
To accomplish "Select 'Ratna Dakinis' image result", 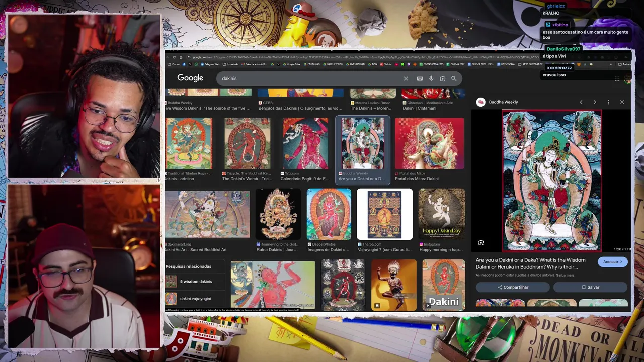I will click(x=278, y=214).
